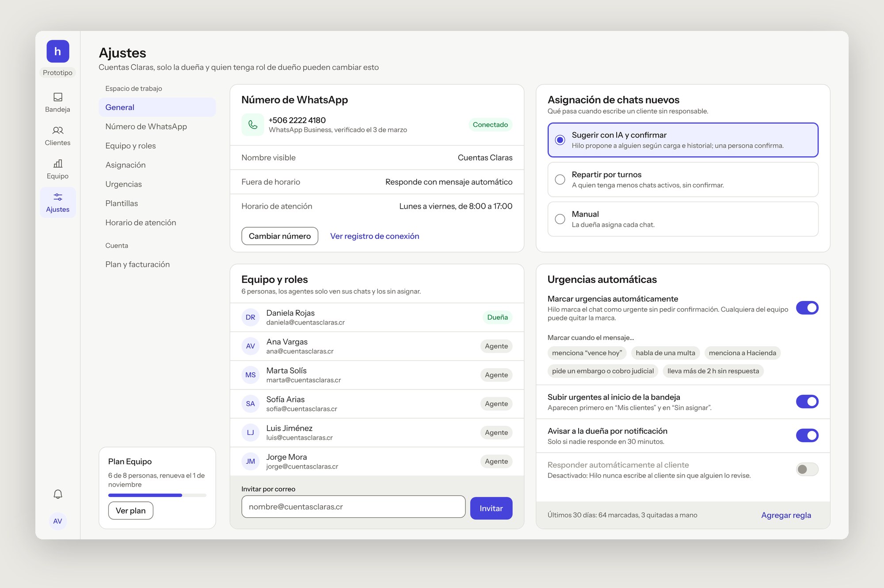Screen dimensions: 884x588
Task: Enable 'Responder automáticamente al cliente' switch
Action: (x=807, y=469)
